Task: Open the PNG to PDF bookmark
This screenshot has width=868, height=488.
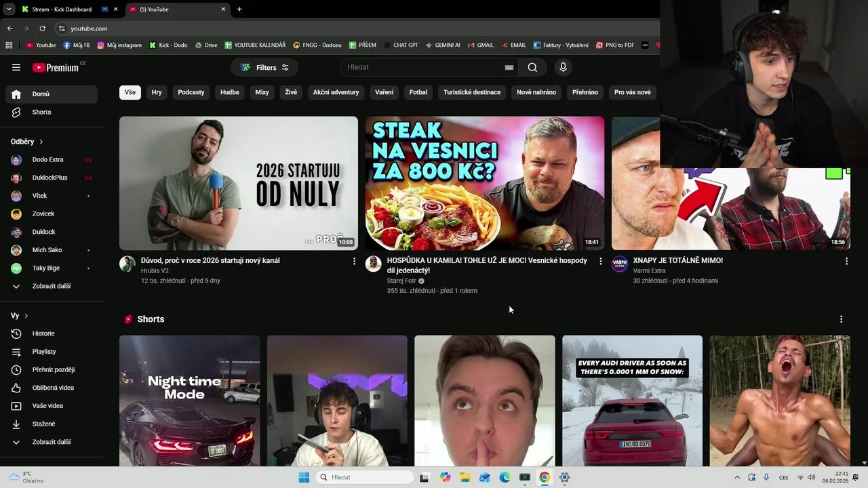Action: click(615, 45)
